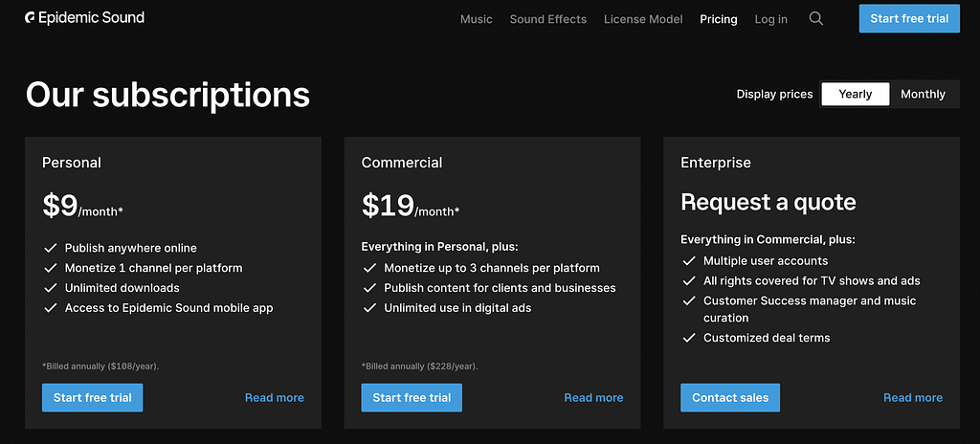This screenshot has width=980, height=444.
Task: Open the Sound Effects nav item
Action: [x=547, y=19]
